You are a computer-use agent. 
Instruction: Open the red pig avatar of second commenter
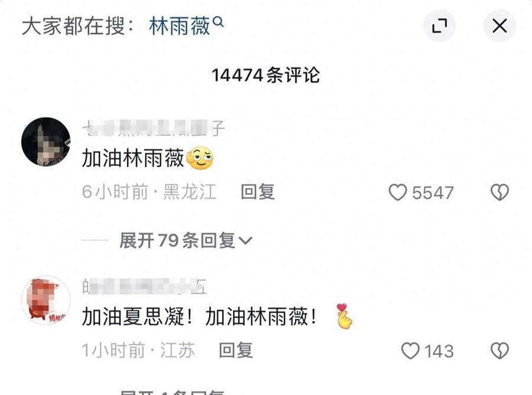[46, 300]
